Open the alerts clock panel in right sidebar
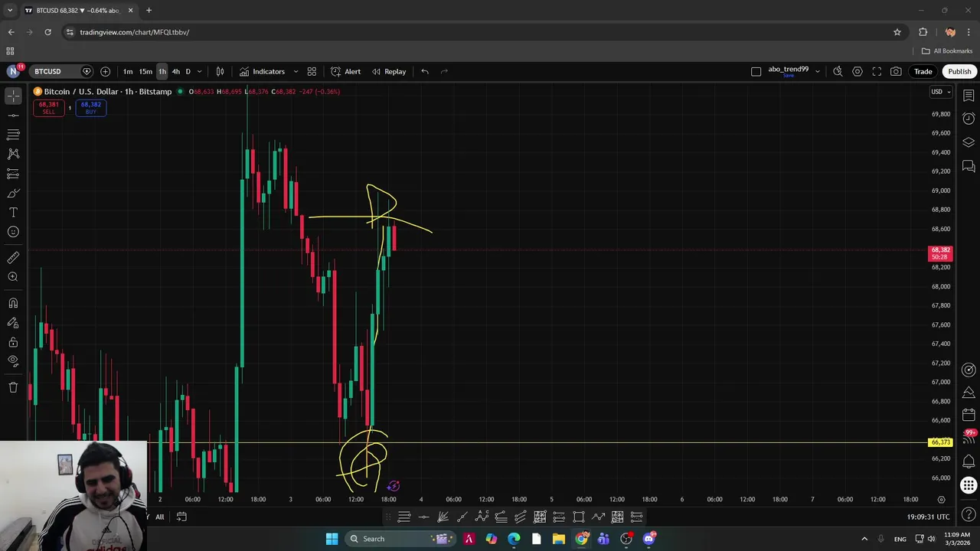This screenshot has height=551, width=980. click(x=969, y=119)
